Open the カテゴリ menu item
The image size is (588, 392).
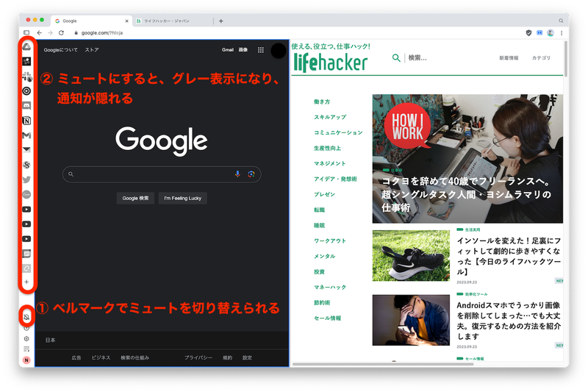coord(541,58)
